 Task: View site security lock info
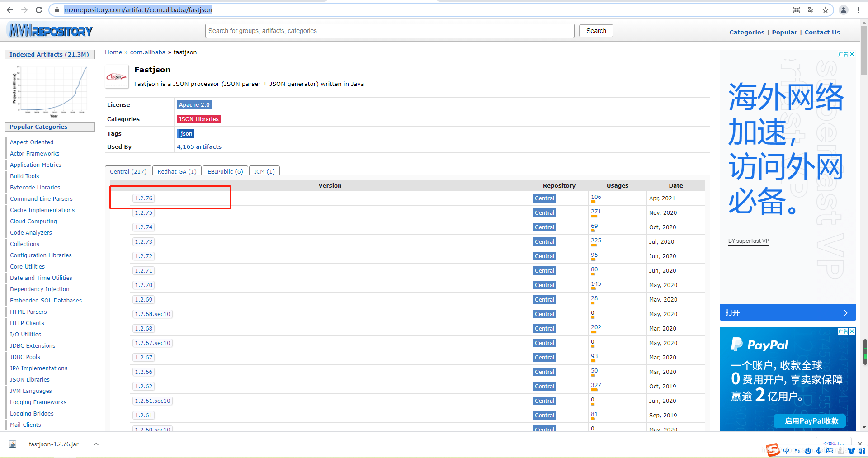tap(57, 10)
